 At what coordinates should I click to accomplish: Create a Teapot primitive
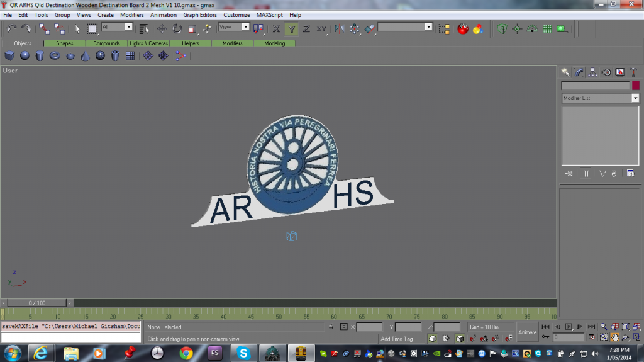tap(70, 55)
